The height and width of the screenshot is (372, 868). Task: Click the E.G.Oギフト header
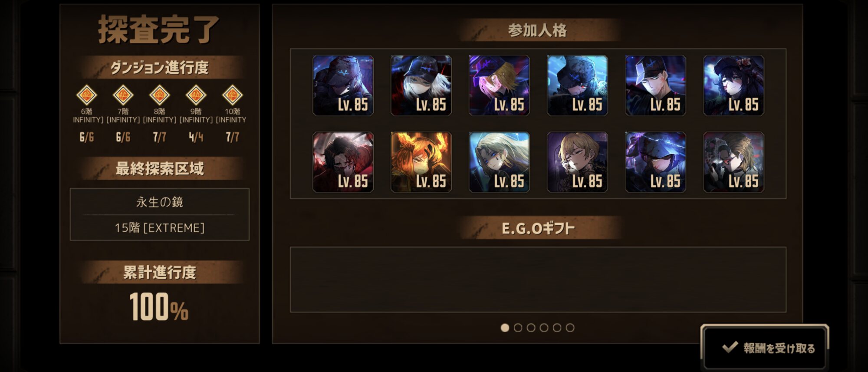[538, 228]
